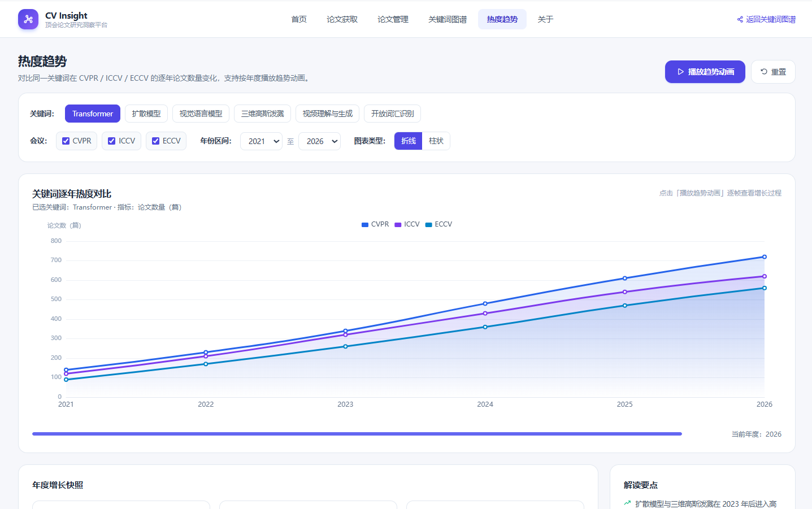The image size is (812, 509).
Task: Click the 年度增长快照 heading
Action: 58,485
